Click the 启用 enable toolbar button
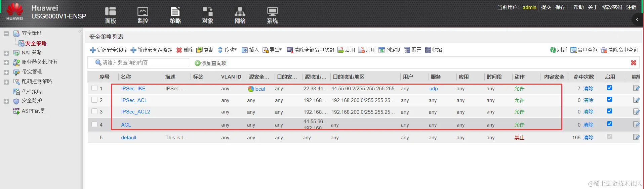 (x=346, y=50)
